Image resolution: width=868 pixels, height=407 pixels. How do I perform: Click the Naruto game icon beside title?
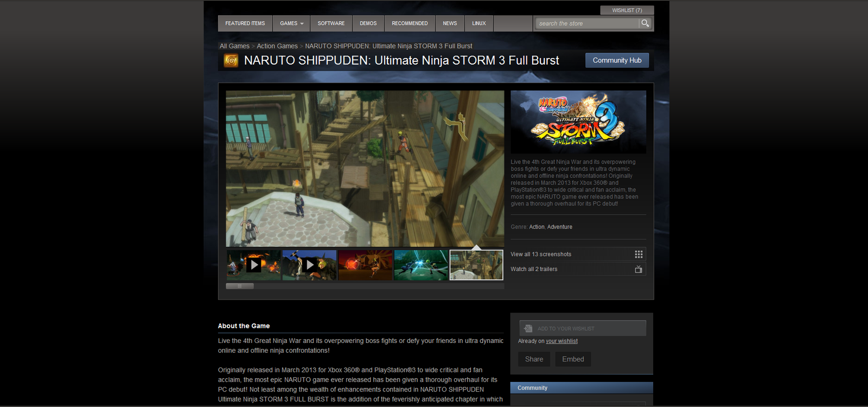tap(231, 60)
